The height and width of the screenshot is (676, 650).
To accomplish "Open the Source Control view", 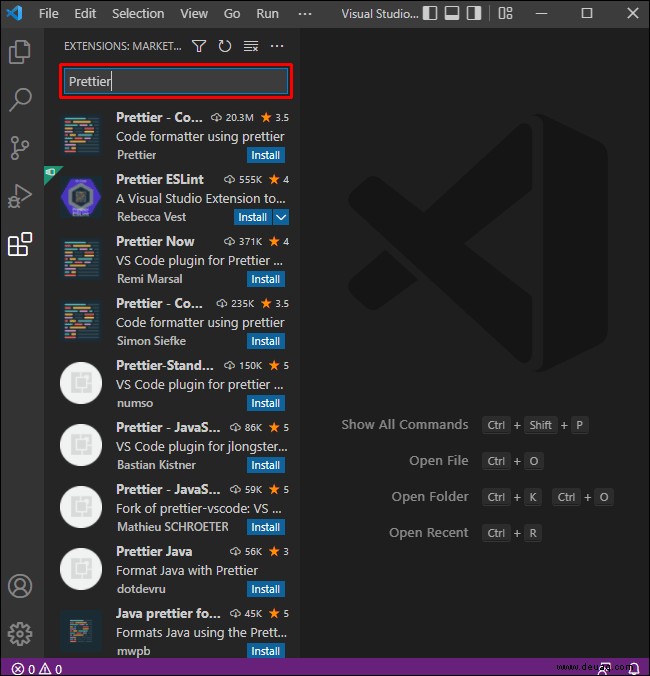I will click(x=20, y=148).
